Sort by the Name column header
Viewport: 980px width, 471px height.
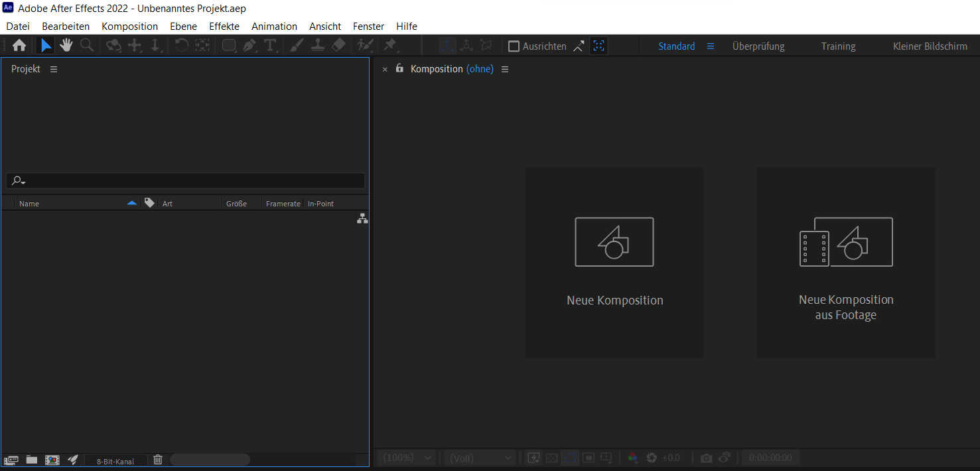(x=29, y=204)
